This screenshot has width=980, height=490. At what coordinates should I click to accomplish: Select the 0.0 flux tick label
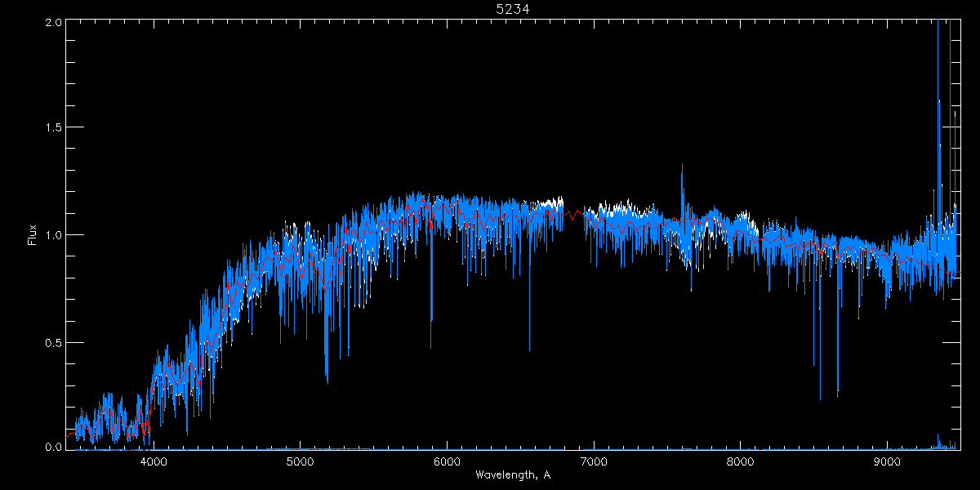(x=53, y=448)
